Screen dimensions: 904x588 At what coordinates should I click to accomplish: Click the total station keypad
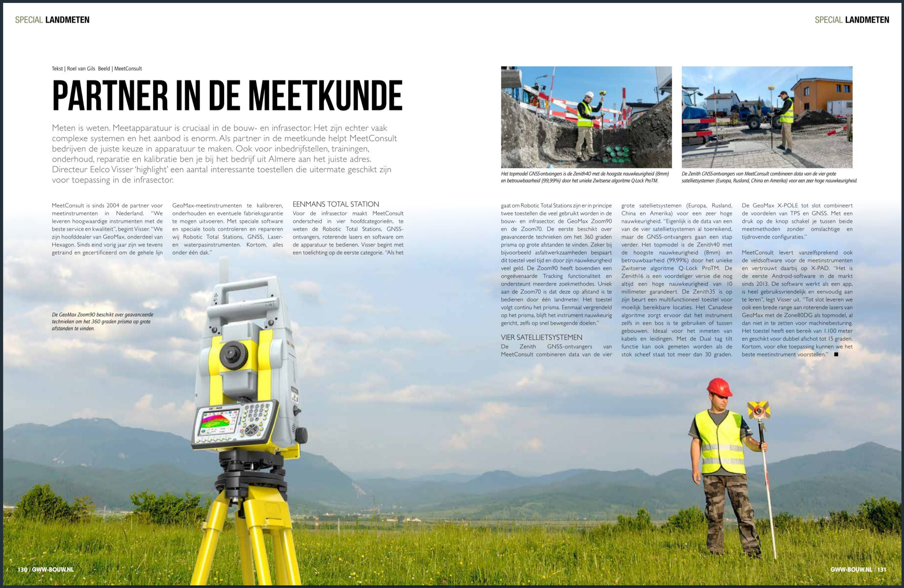click(255, 420)
